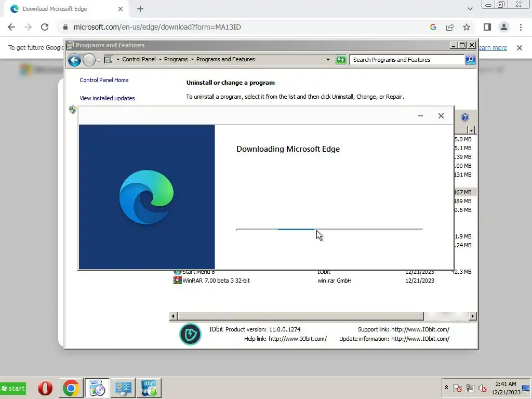Click win.rar GmbH publisher cell
Screen dimensions: 532x399
pyautogui.click(x=334, y=281)
